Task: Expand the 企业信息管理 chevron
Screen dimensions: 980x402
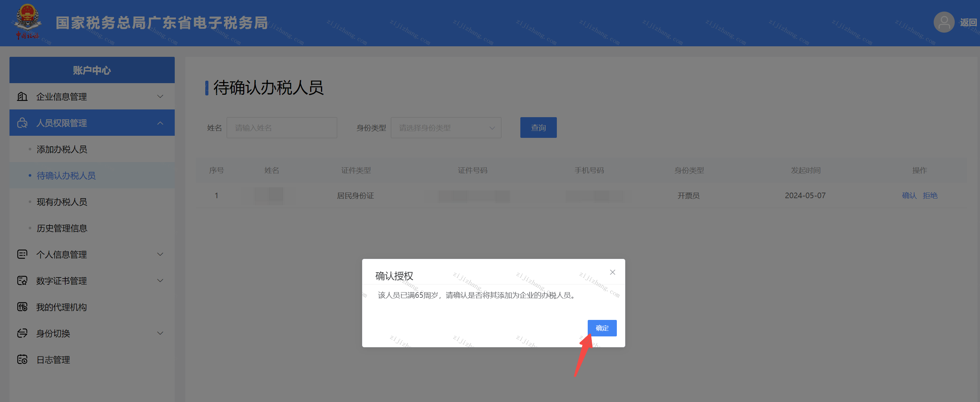Action: coord(160,96)
